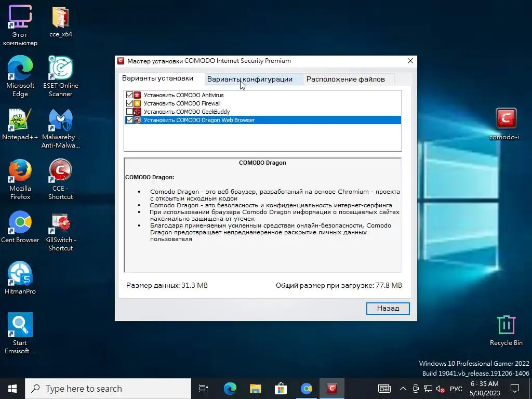Select the Start Emsisoft desktop shortcut
Screen dimensions: 532x399
click(x=20, y=333)
